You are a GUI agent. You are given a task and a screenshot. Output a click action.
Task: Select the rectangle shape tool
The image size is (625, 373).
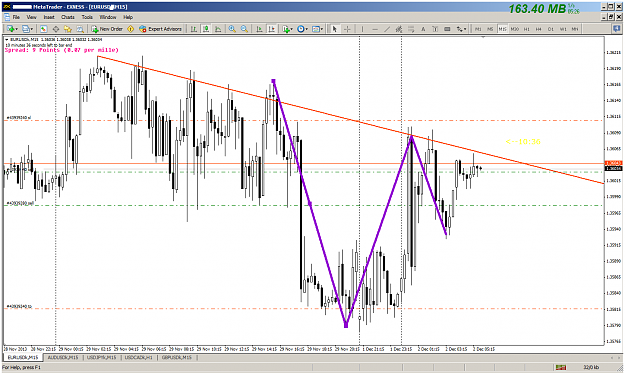coord(447,29)
